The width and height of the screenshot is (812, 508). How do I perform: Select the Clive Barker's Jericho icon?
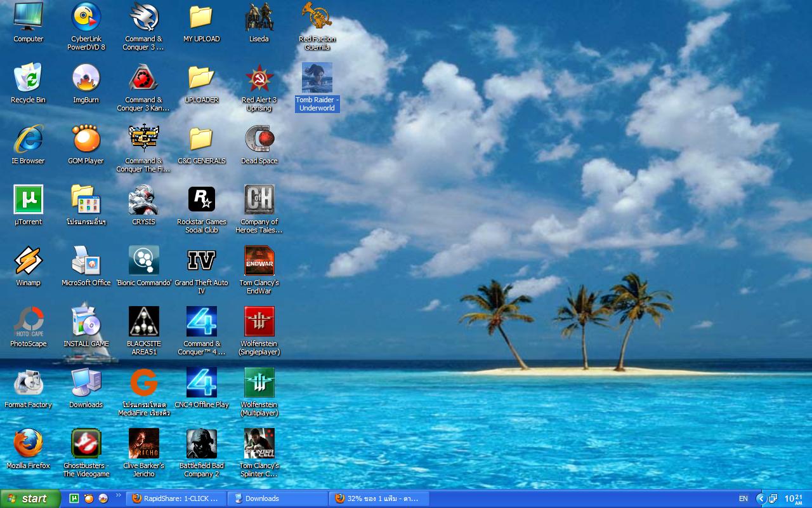pyautogui.click(x=143, y=444)
